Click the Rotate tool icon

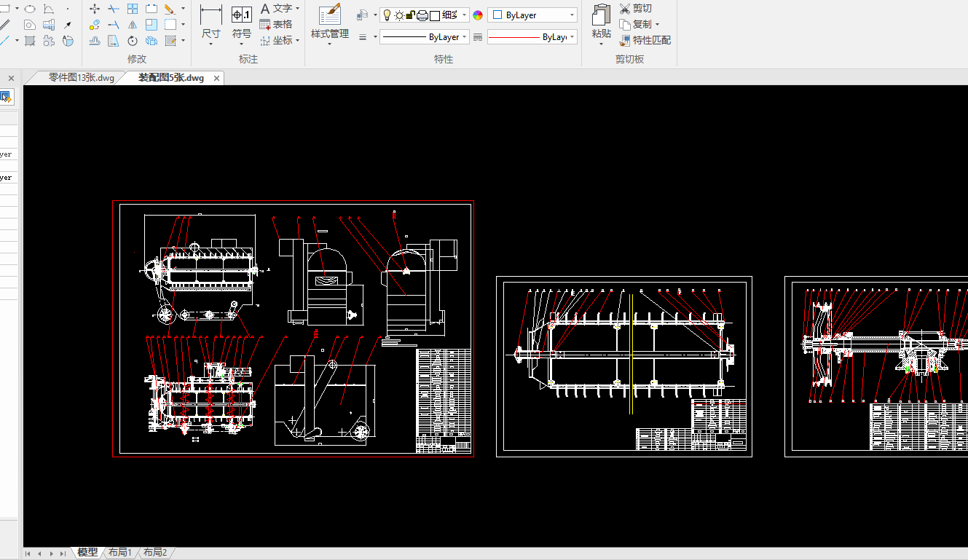point(133,41)
